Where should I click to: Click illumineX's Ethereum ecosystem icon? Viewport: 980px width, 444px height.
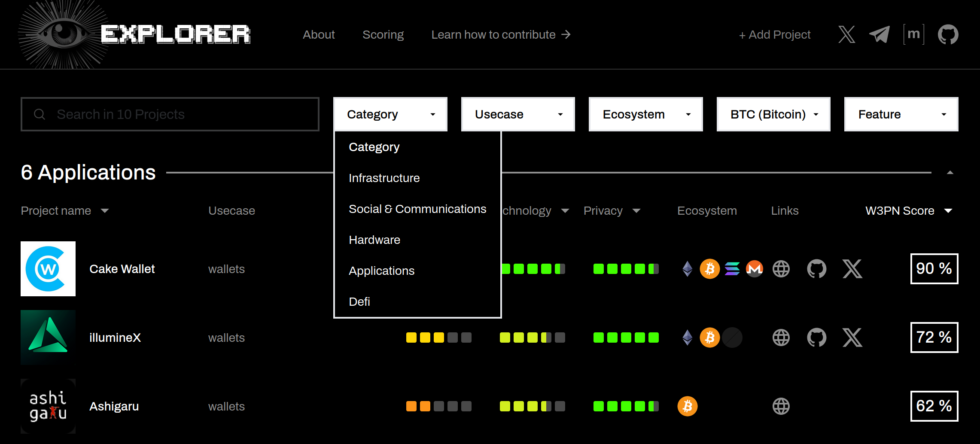[x=688, y=338]
